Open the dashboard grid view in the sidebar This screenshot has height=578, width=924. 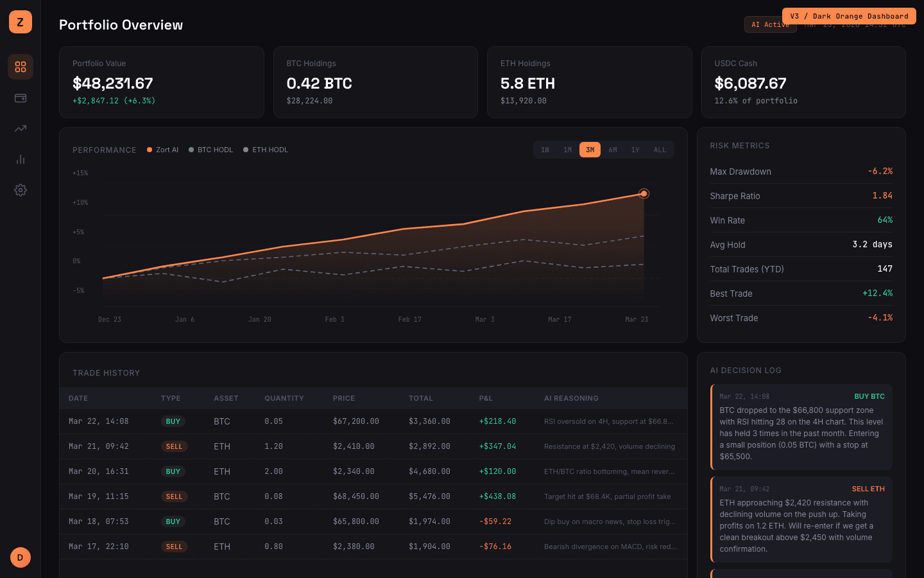20,67
